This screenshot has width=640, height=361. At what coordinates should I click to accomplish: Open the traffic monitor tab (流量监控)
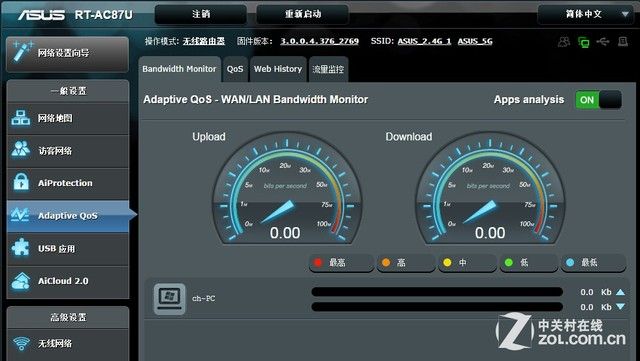[328, 69]
